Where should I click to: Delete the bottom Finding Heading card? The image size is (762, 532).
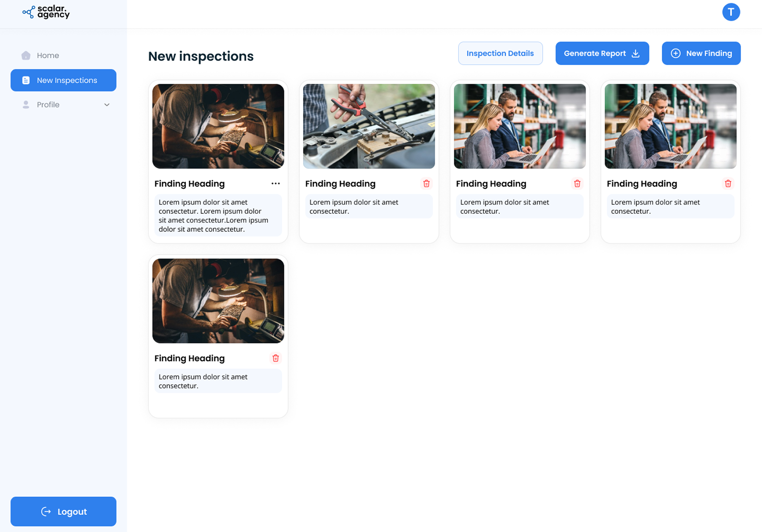point(276,358)
